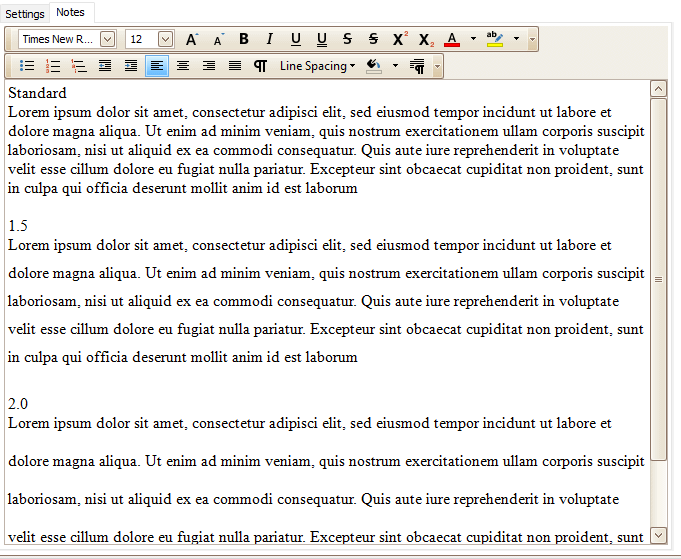Open paragraph toolbar overflow options

(437, 66)
